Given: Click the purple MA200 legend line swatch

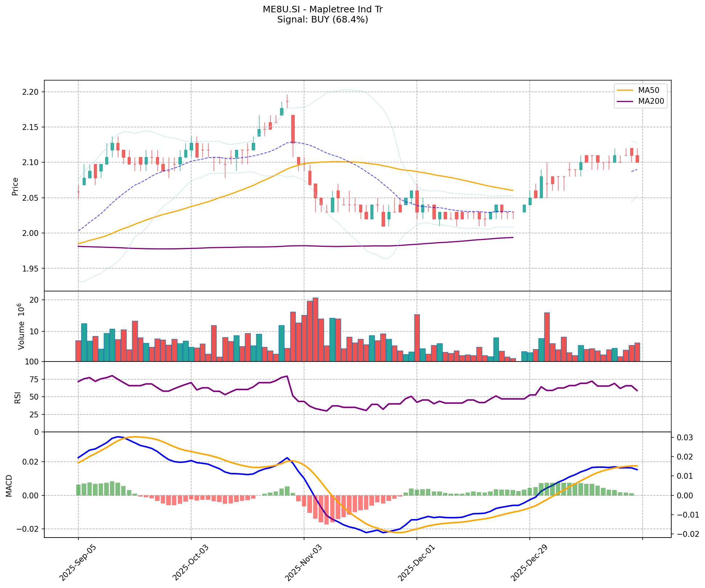Looking at the screenshot, I should [x=625, y=102].
